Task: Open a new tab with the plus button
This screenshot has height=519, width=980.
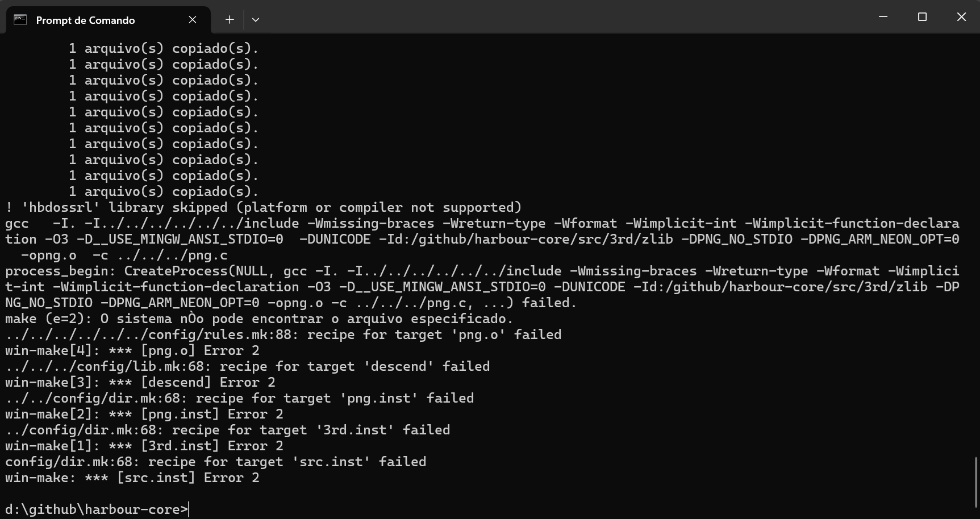Action: tap(230, 20)
